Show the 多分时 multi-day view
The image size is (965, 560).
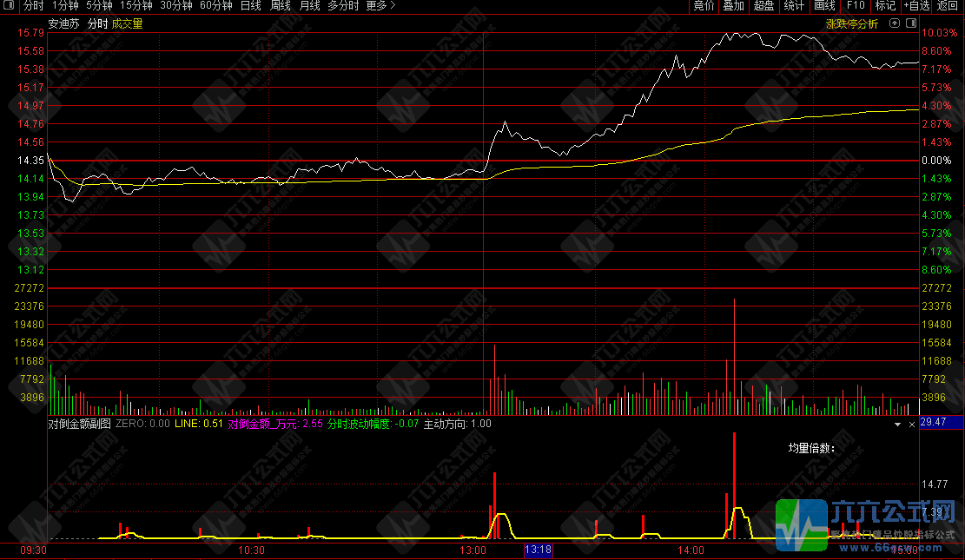point(343,6)
